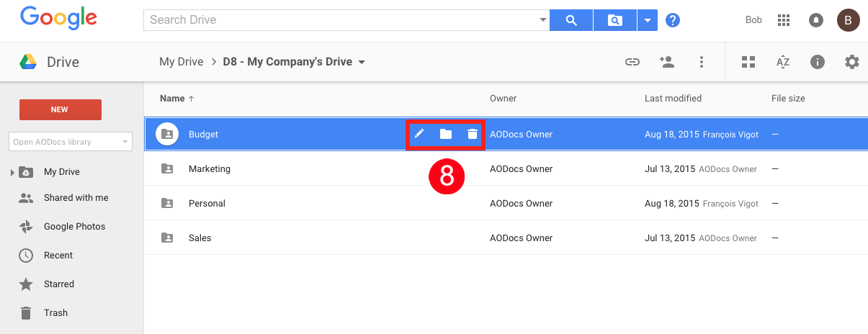Viewport: 868px width, 334px height.
Task: Click the File size column header
Action: (x=788, y=98)
